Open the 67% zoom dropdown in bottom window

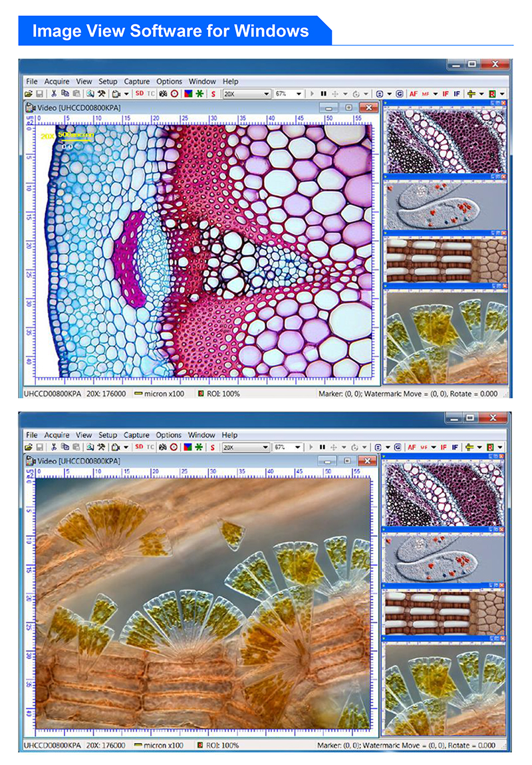click(299, 448)
